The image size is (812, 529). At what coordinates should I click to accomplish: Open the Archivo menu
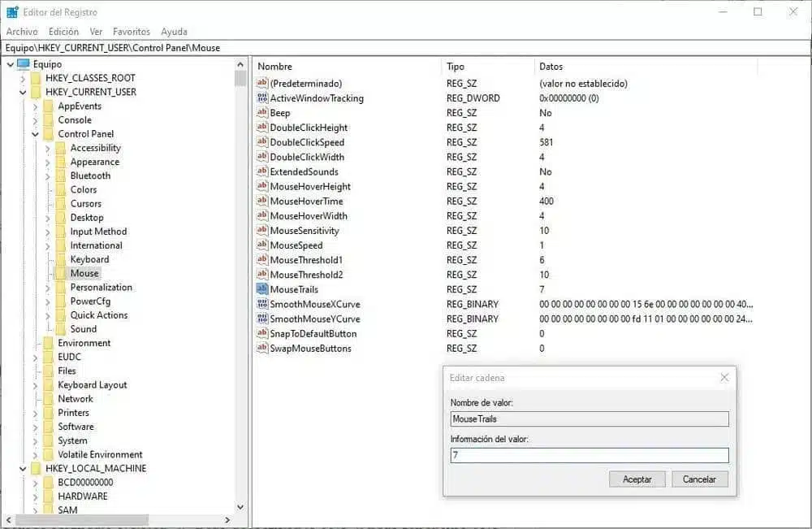(x=22, y=32)
